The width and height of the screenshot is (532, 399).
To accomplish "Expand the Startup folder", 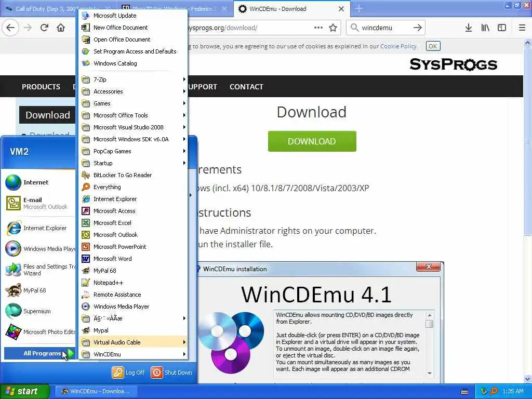I will click(x=133, y=163).
